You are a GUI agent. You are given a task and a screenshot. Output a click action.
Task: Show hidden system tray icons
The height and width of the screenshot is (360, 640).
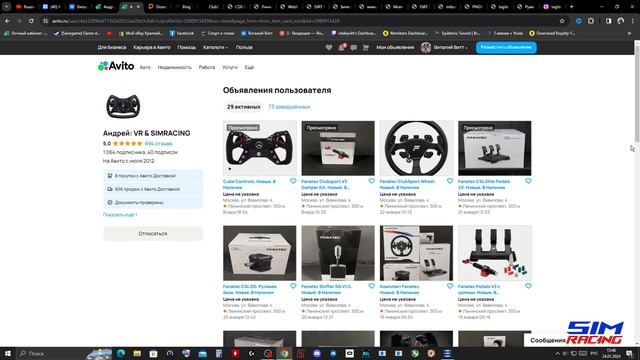click(557, 353)
